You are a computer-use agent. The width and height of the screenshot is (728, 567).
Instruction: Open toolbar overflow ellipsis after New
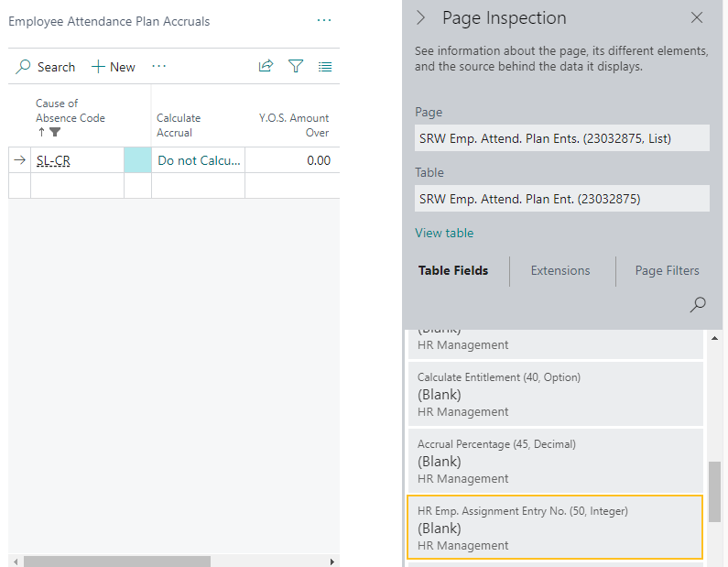click(159, 66)
